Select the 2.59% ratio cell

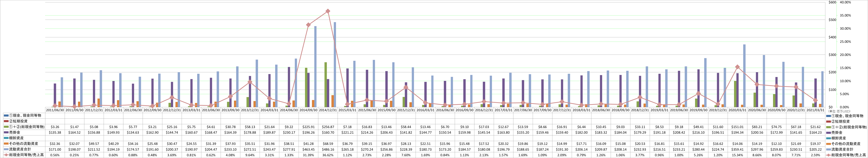[x=816, y=155]
